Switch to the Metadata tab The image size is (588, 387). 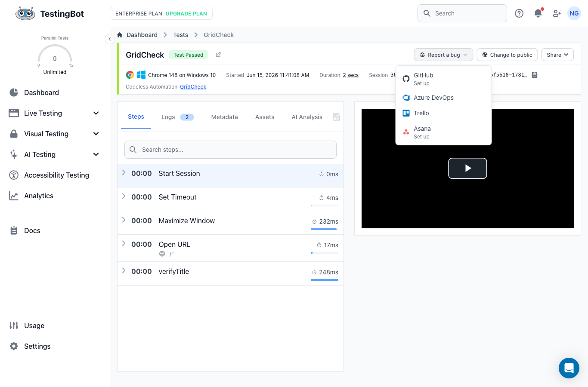[224, 117]
